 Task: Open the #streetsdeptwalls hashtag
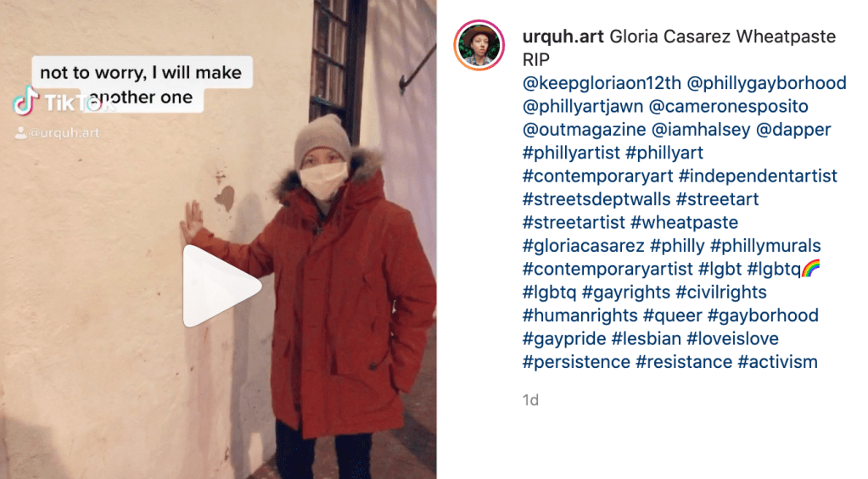596,199
